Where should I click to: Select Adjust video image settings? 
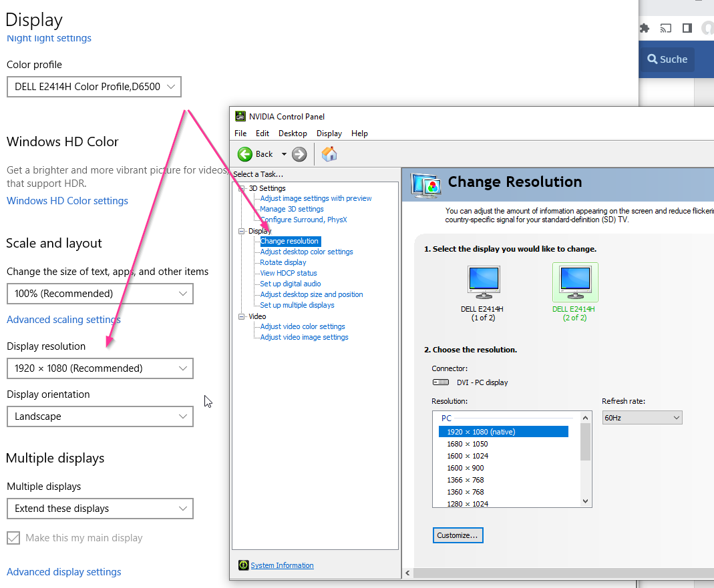click(304, 337)
